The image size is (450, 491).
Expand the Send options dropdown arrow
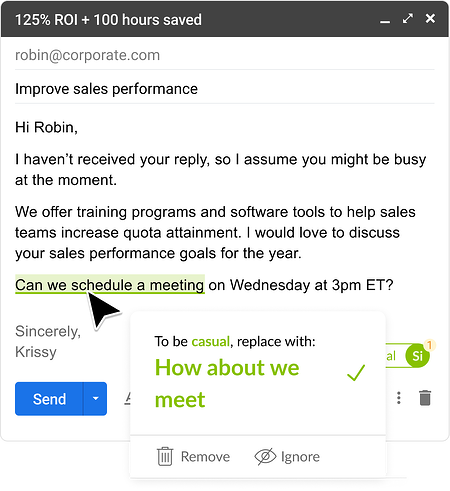pyautogui.click(x=95, y=399)
